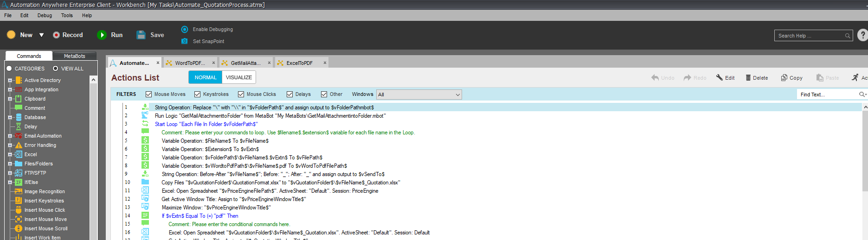Click the Delay hourglass icon
The height and width of the screenshot is (240, 868).
coord(19,126)
